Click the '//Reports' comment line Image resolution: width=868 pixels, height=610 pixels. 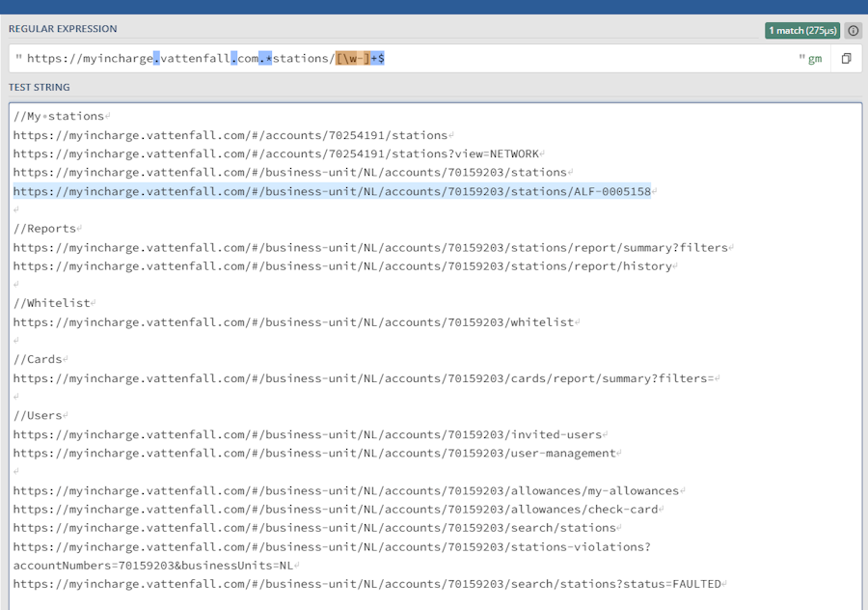pyautogui.click(x=44, y=229)
